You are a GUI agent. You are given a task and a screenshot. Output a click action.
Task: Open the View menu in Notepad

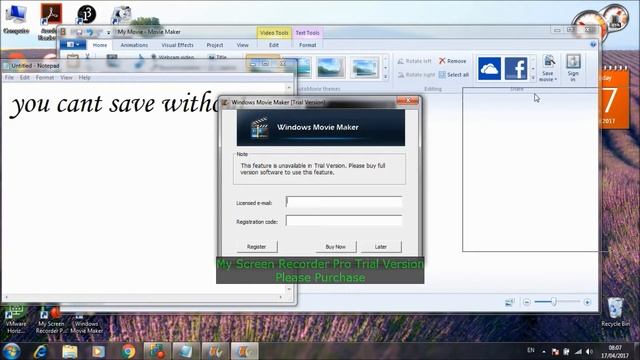(66, 77)
